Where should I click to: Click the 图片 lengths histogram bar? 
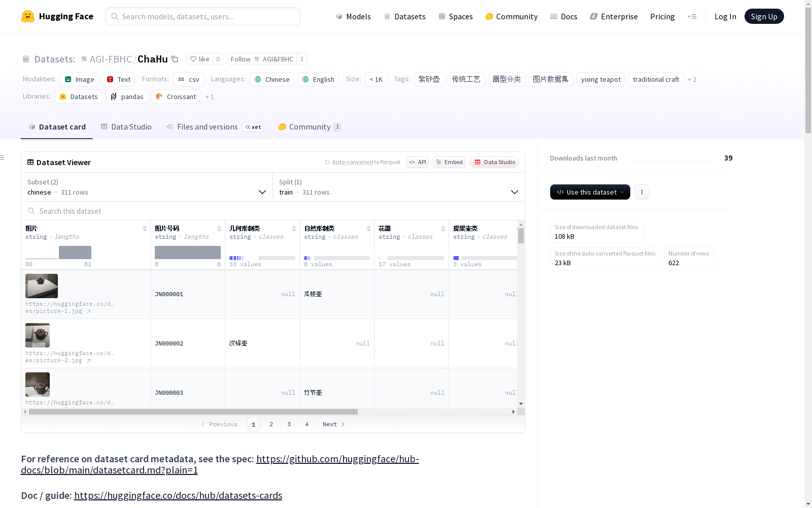tap(75, 252)
